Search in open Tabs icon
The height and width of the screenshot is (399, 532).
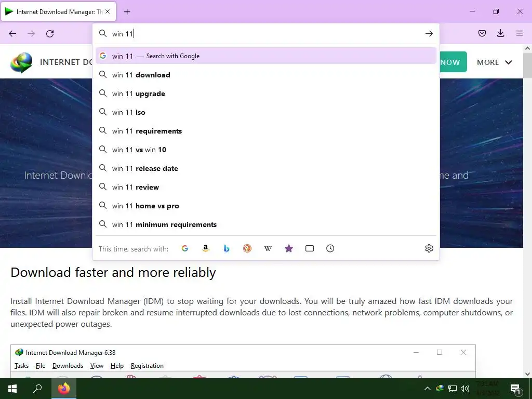point(310,248)
